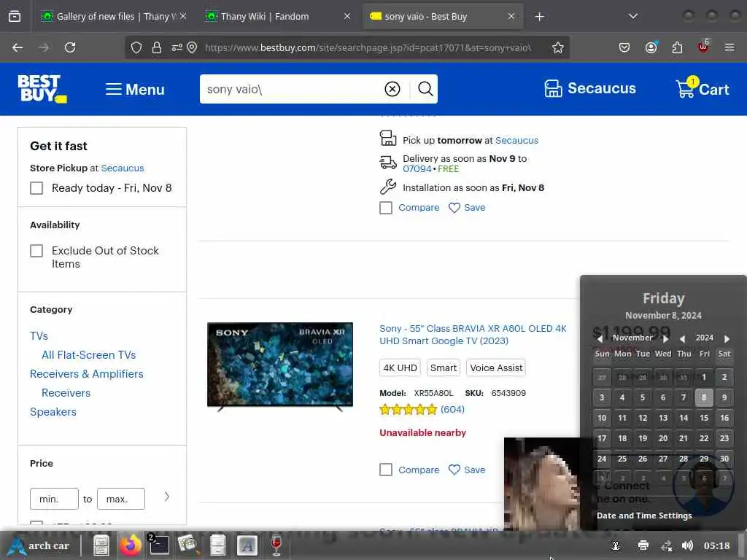747x560 pixels.
Task: Click the volume speaker tray icon
Action: (687, 545)
